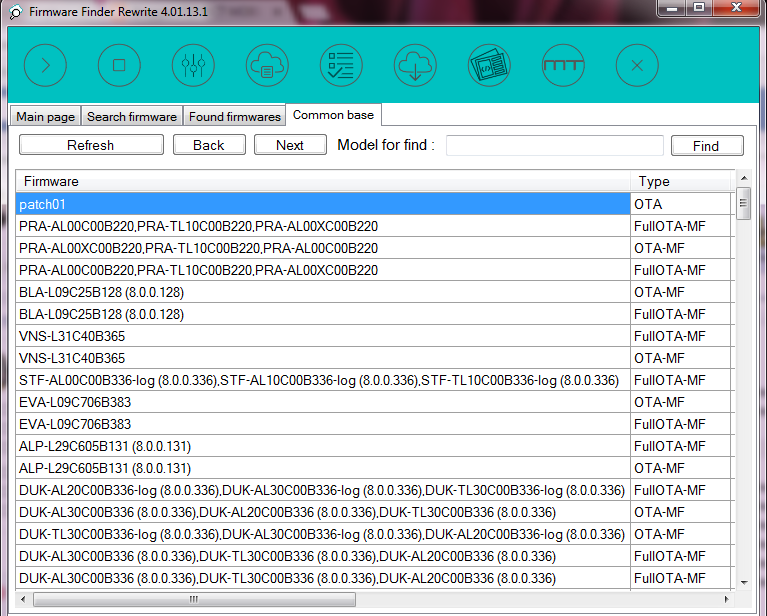Open the Search firmware tab

[132, 116]
